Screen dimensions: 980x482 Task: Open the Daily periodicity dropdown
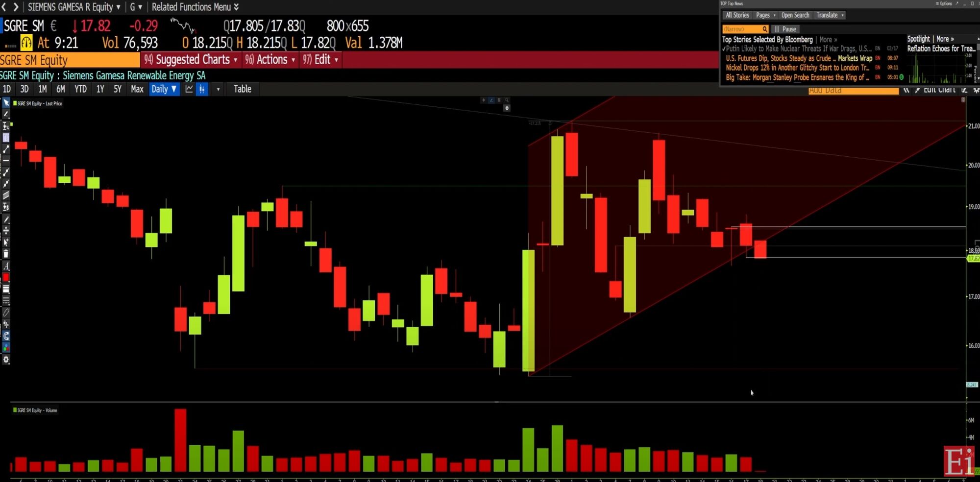(164, 89)
